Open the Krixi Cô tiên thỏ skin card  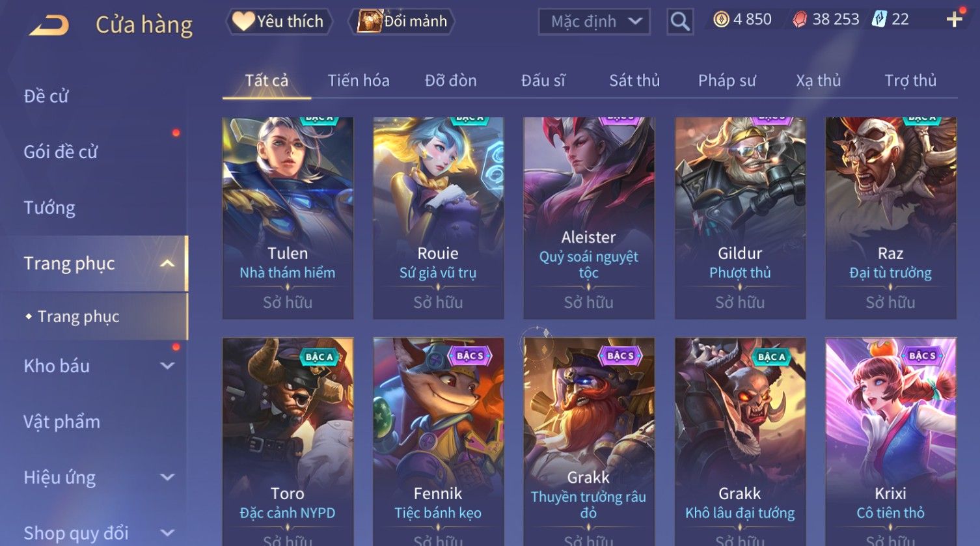891,441
